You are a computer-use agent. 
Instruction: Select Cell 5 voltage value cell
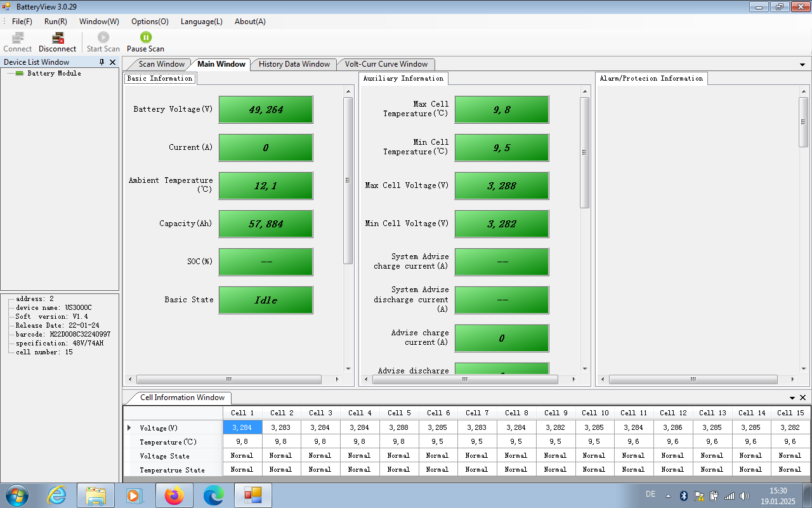[398, 428]
